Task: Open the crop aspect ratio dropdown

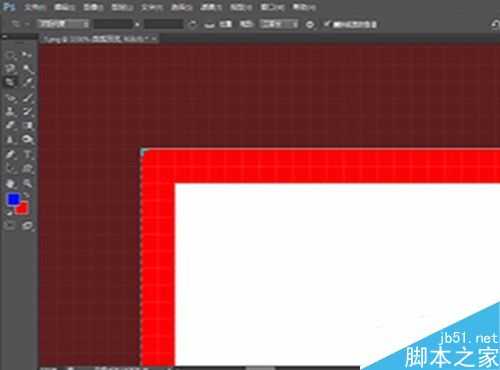Action: [63, 24]
